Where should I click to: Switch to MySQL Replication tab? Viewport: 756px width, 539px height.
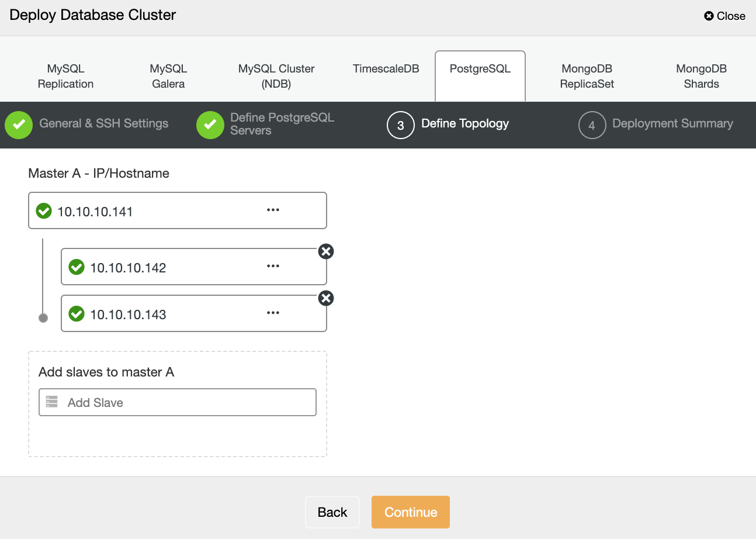(x=65, y=76)
